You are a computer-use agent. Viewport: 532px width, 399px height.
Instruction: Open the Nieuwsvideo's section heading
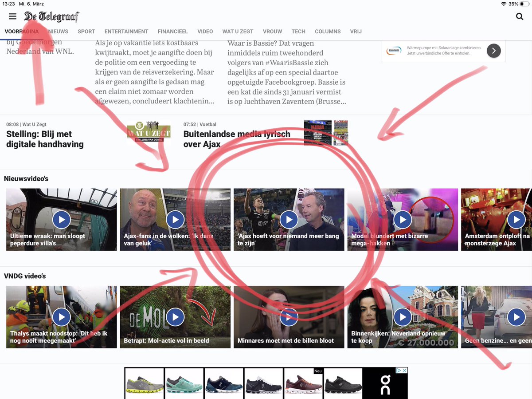tap(26, 178)
